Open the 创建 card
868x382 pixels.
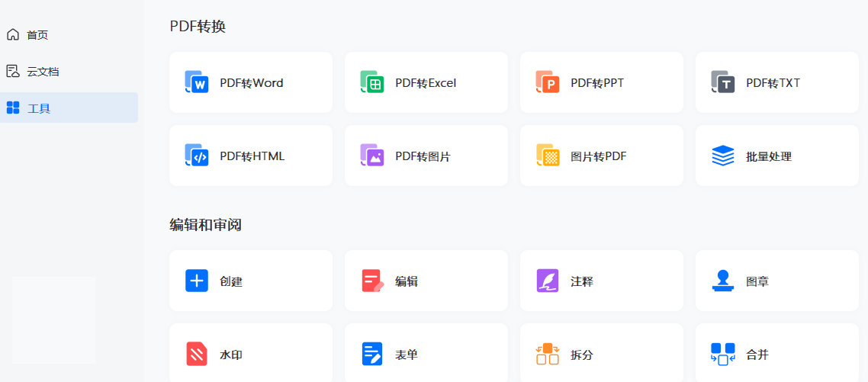[251, 281]
